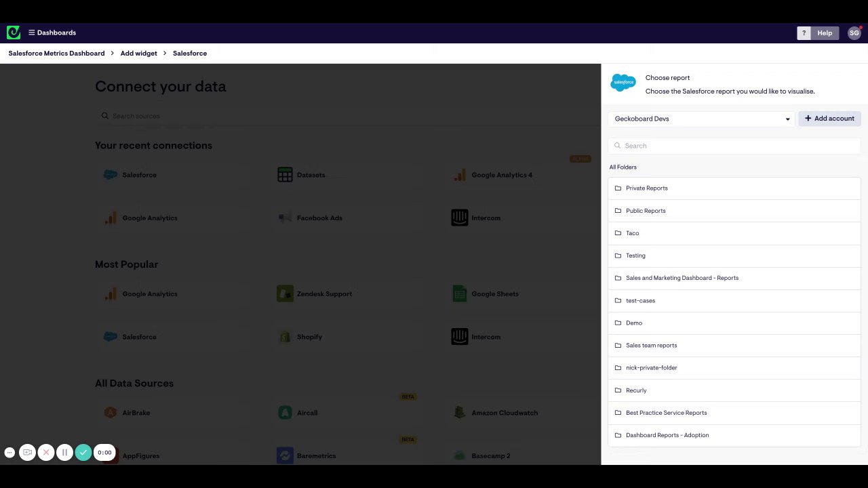The width and height of the screenshot is (868, 488).
Task: Click the camera toggle recorder button
Action: point(27,453)
